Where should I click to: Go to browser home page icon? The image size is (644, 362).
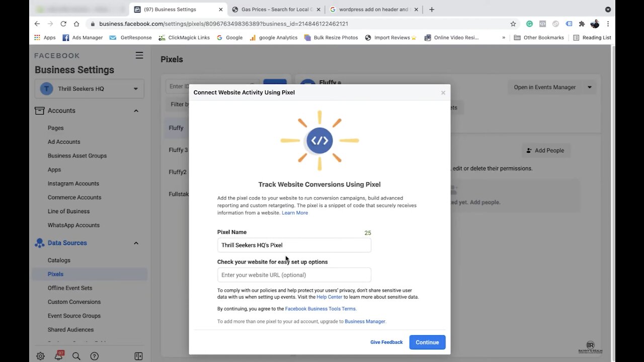(76, 24)
